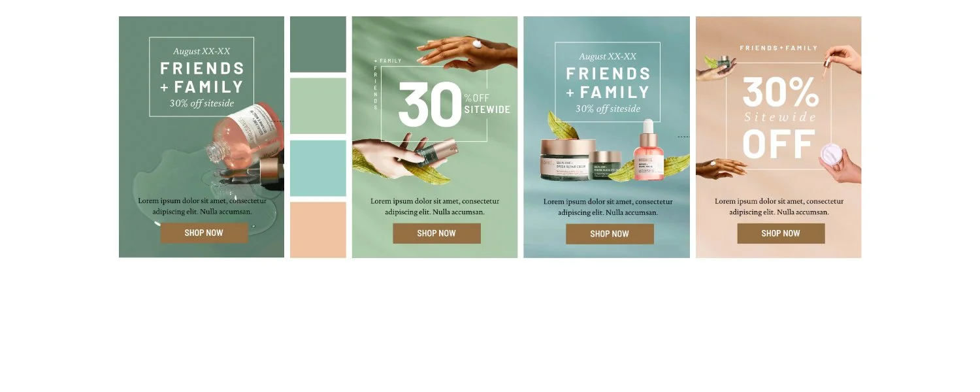Viewport: 980px width, 392px height.
Task: Select the dark green color swatch
Action: tap(318, 44)
